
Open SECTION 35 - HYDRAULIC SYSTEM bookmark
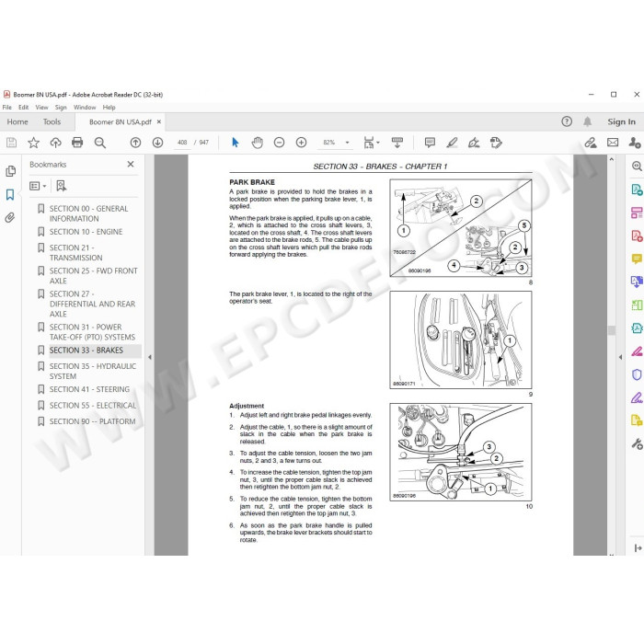(93, 371)
